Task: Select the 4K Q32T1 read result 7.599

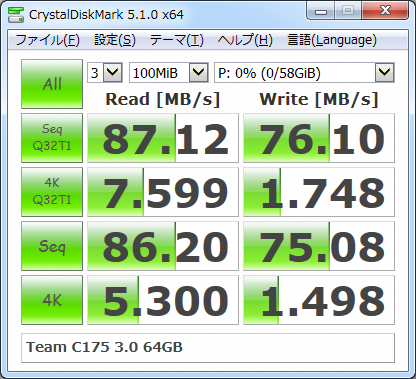Action: tap(163, 192)
